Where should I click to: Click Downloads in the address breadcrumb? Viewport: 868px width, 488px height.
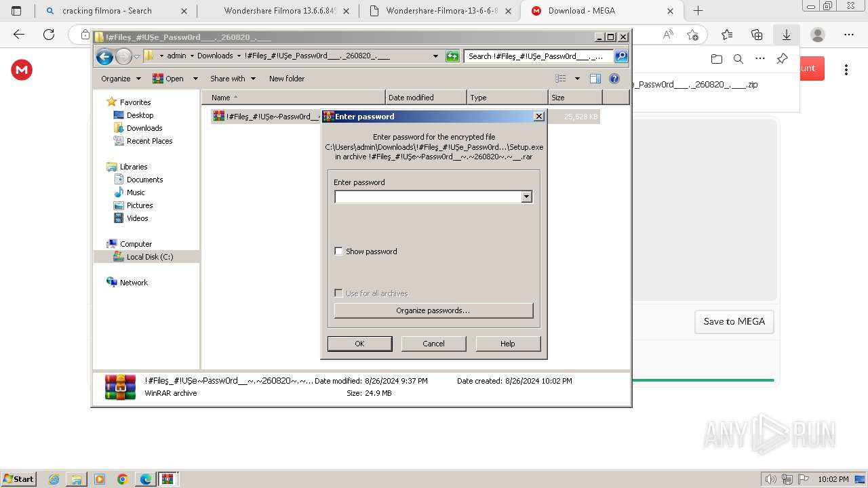pos(215,56)
